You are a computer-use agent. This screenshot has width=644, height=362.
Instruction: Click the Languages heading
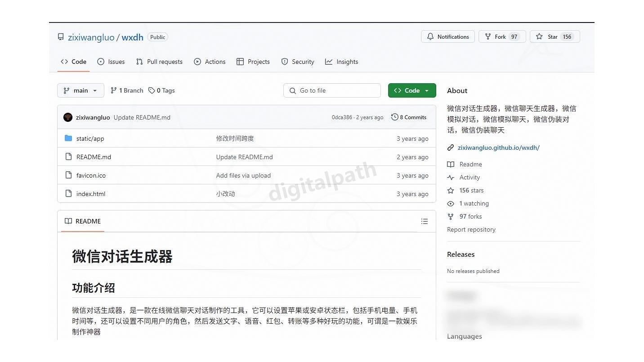[x=464, y=336]
